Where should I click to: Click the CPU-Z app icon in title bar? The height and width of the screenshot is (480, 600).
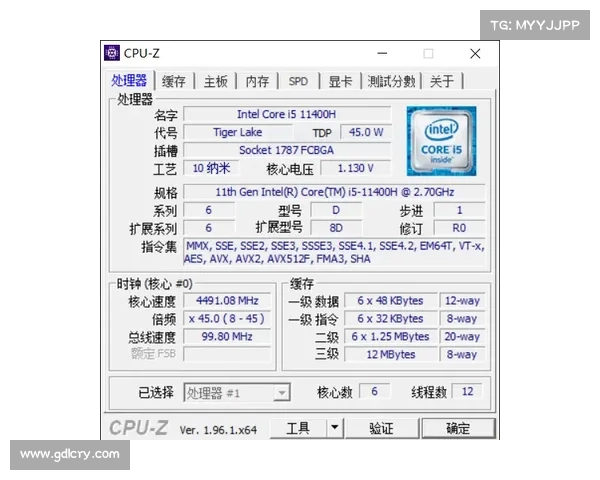pos(112,53)
